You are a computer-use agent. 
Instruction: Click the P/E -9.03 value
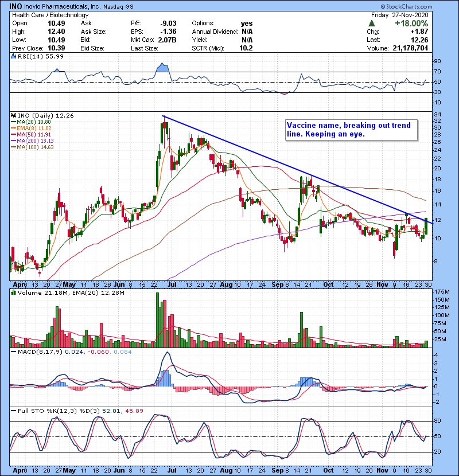pyautogui.click(x=168, y=24)
